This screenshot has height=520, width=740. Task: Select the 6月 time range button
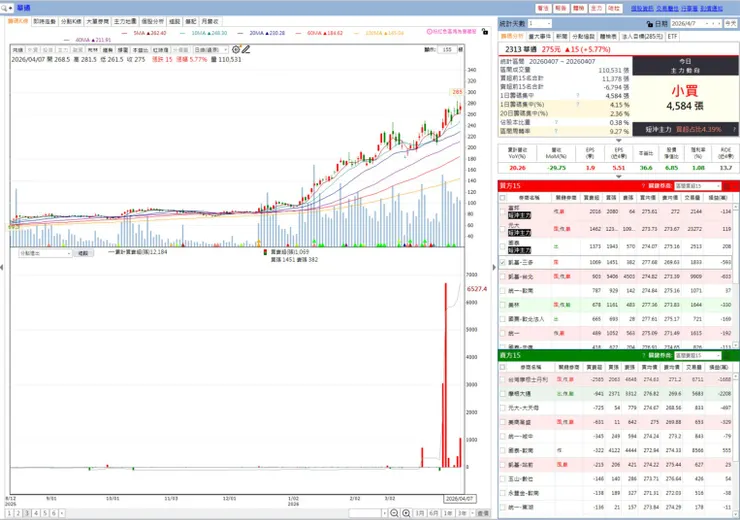[x=433, y=513]
